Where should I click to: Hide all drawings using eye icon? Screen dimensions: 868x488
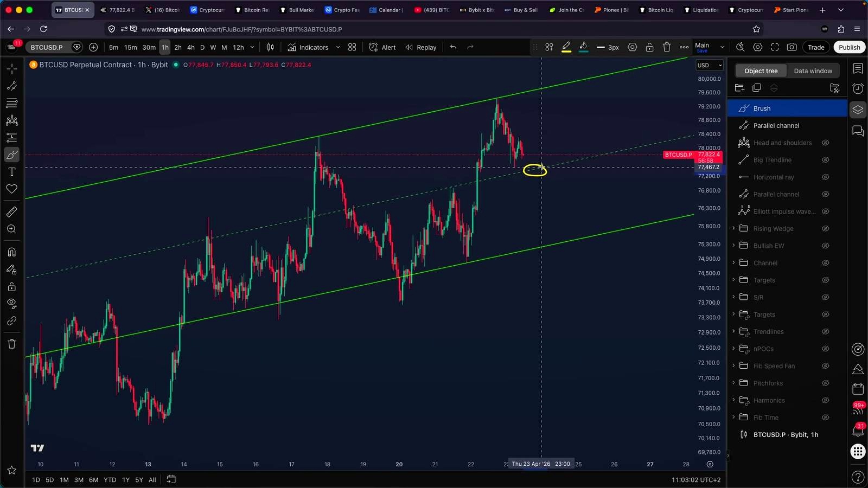(x=12, y=304)
